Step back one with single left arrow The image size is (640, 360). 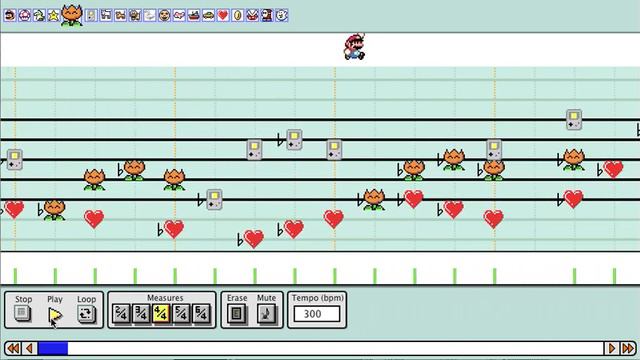(x=29, y=348)
